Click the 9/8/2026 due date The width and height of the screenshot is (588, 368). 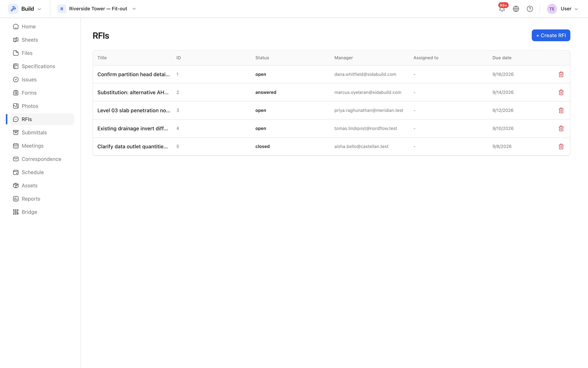pos(502,146)
